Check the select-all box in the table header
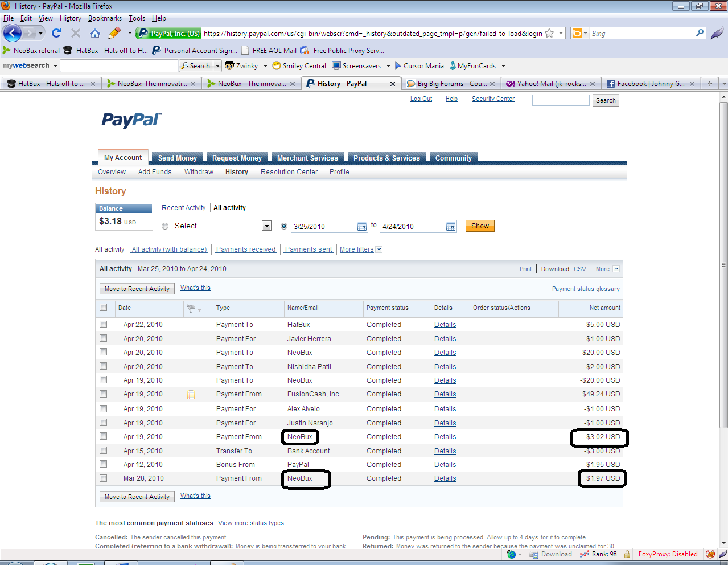Viewport: 728px width, 565px height. point(103,308)
